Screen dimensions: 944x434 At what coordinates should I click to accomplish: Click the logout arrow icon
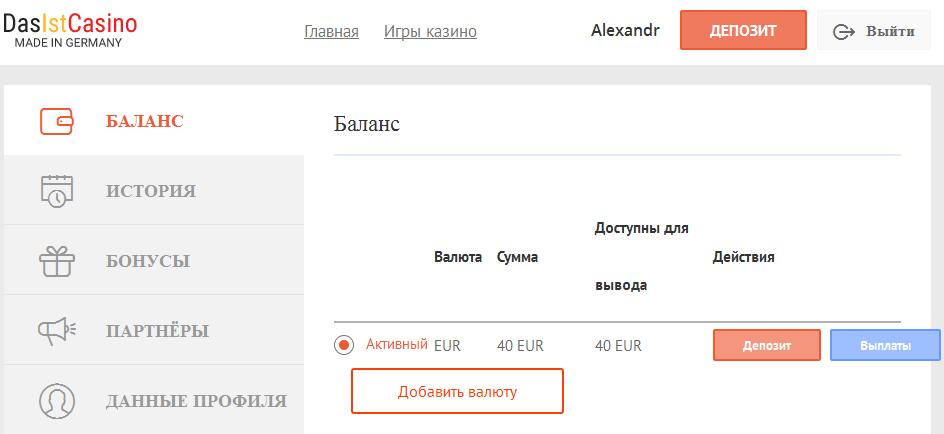(844, 31)
